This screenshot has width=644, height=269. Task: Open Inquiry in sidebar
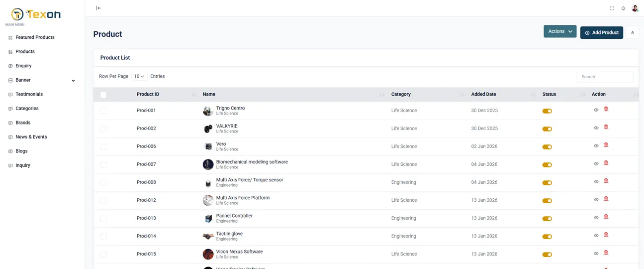pos(23,165)
